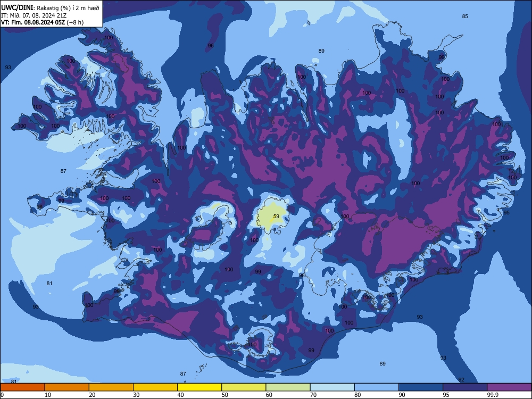Click the 85 humidity value on the map
This screenshot has width=532, height=399.
tap(465, 16)
